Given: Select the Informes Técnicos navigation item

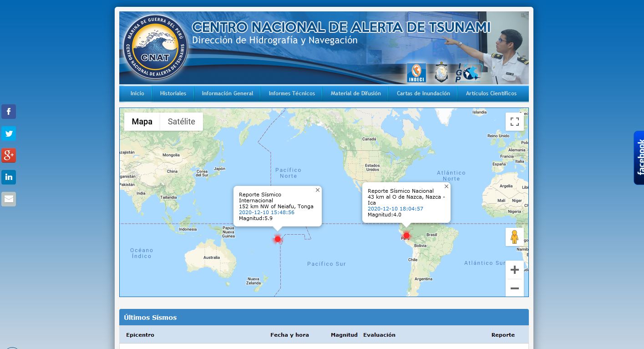Looking at the screenshot, I should [x=292, y=93].
